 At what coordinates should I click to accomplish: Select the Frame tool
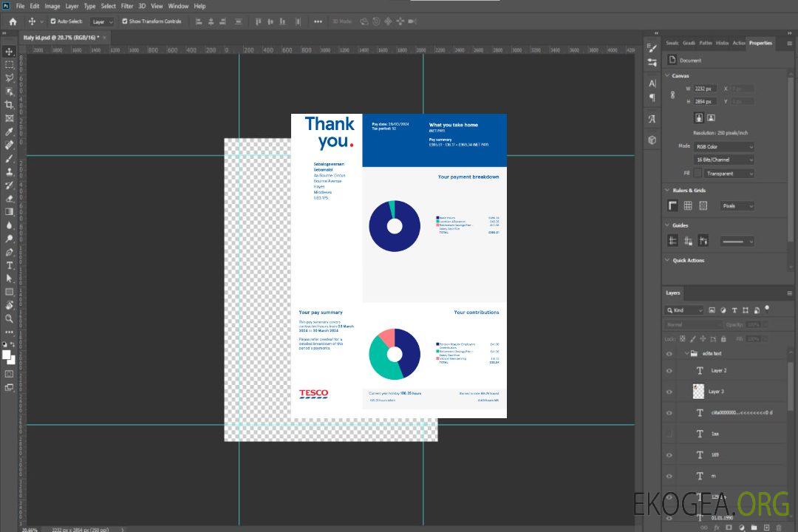pos(9,118)
